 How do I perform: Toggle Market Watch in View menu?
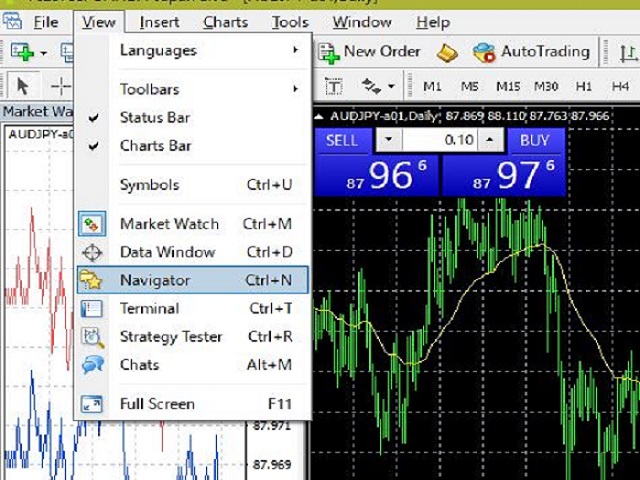[x=192, y=224]
